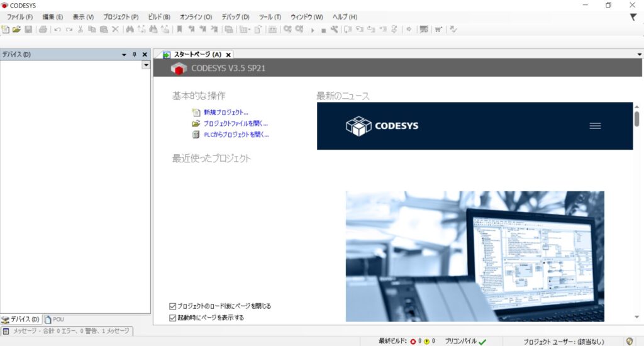Click the Print icon in toolbar
The height and width of the screenshot is (346, 644).
point(43,30)
